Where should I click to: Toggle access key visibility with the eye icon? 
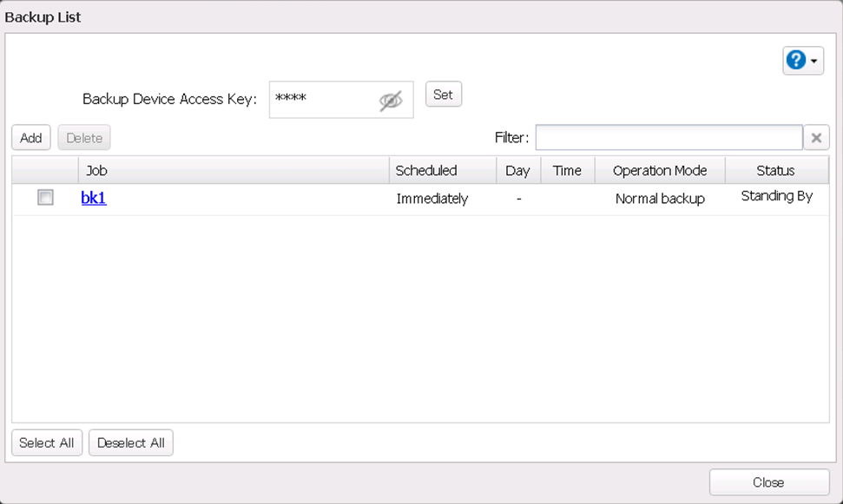[x=391, y=101]
